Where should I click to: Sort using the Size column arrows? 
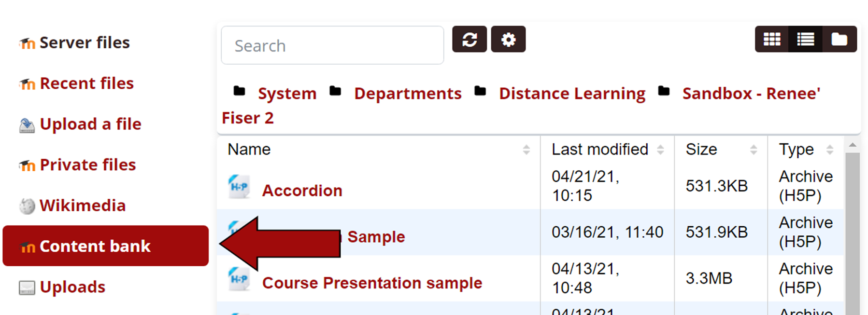(754, 150)
